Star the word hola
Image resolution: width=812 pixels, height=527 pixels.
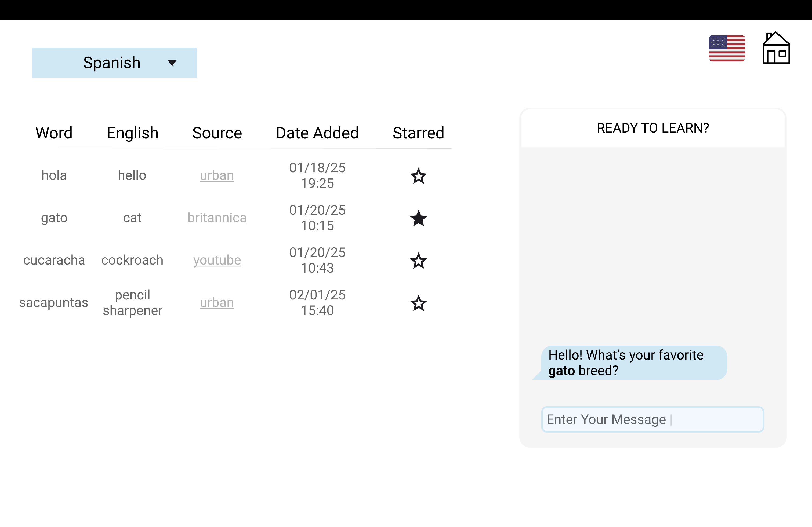coord(418,176)
